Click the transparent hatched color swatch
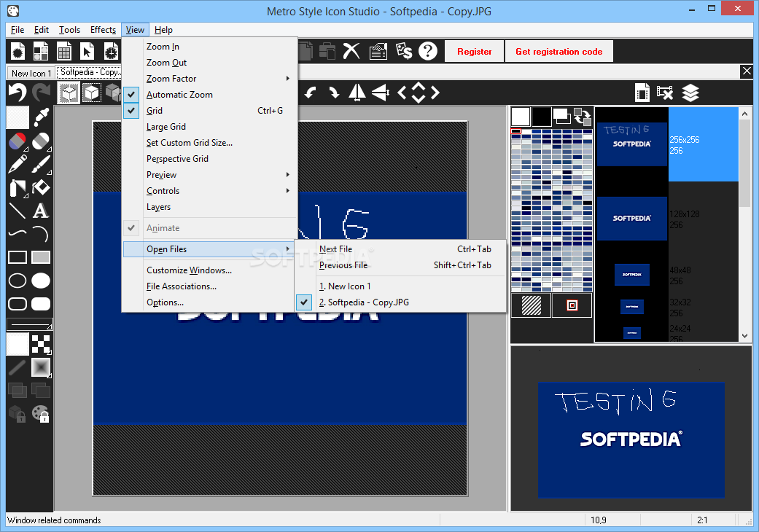 click(531, 305)
